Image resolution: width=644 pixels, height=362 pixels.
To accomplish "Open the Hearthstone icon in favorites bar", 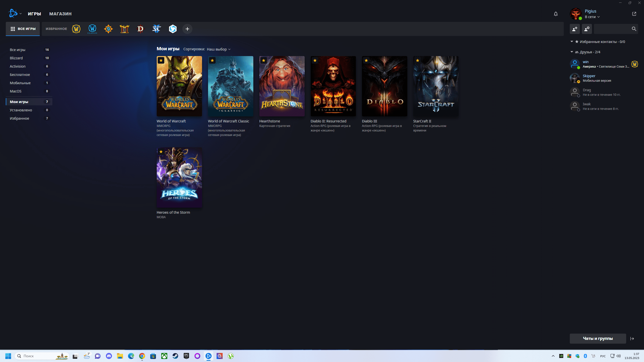I will [108, 29].
